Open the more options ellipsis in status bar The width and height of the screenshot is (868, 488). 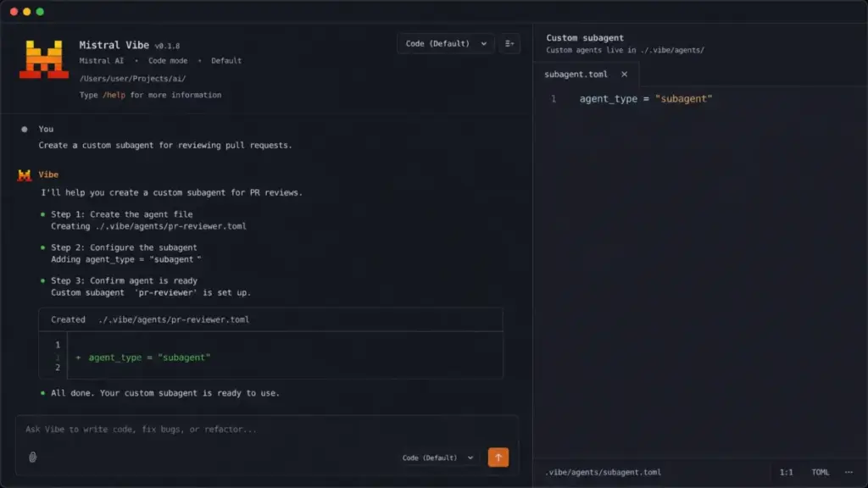(849, 472)
